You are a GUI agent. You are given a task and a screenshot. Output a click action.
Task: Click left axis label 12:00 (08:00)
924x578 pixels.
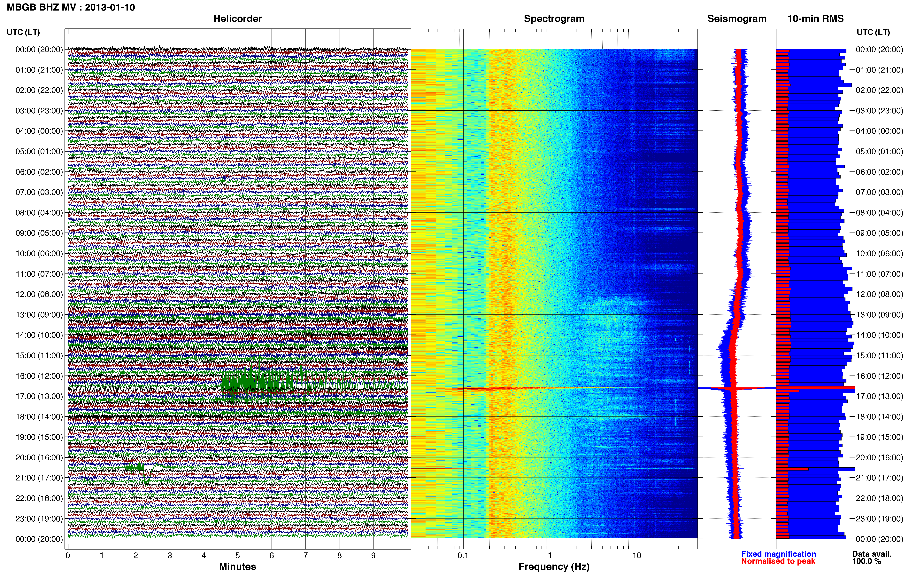(39, 294)
